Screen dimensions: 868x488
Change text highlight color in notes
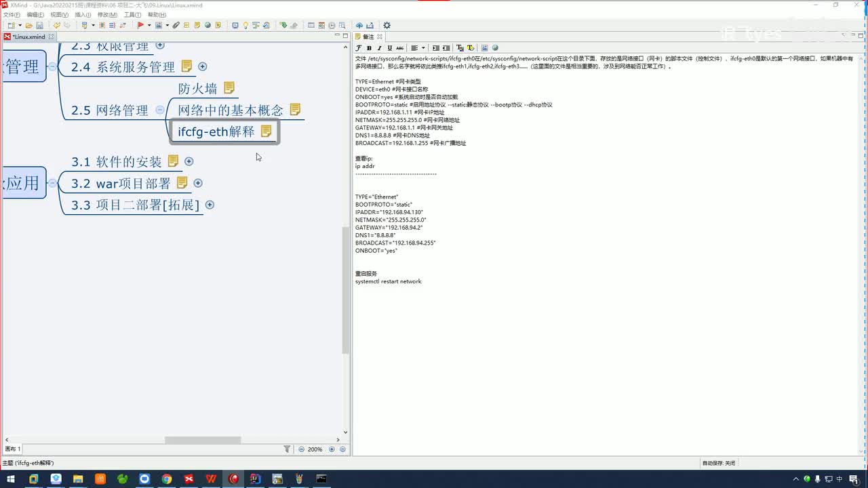click(471, 48)
